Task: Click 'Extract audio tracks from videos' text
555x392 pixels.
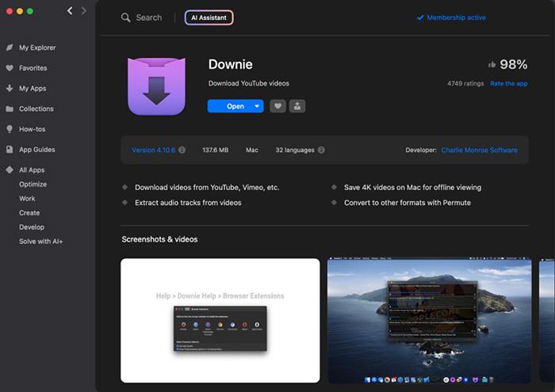Action: tap(188, 203)
